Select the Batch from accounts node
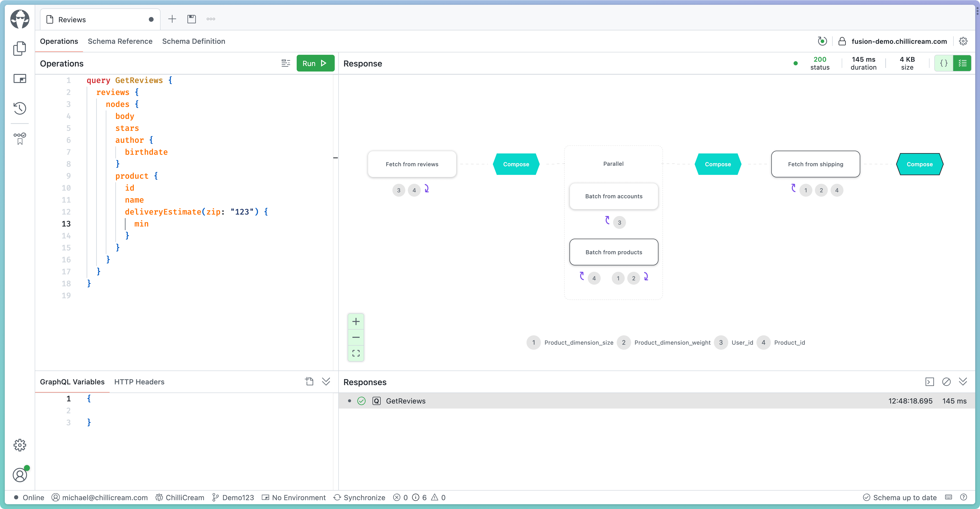The width and height of the screenshot is (980, 509). (x=614, y=196)
